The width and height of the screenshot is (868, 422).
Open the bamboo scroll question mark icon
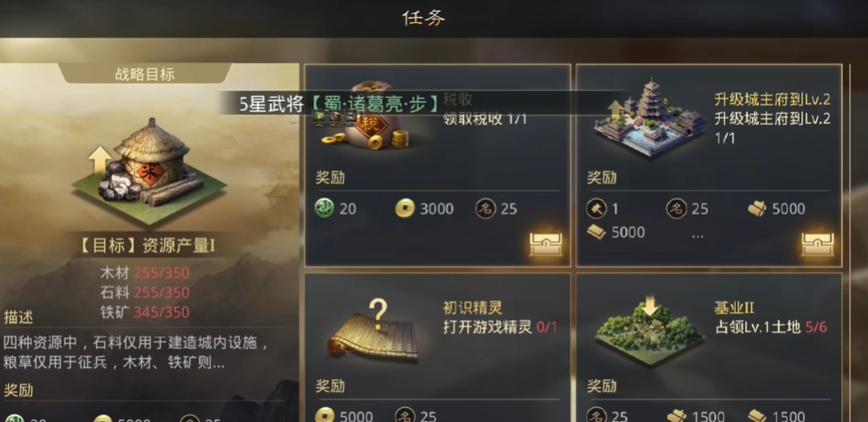pos(372,330)
